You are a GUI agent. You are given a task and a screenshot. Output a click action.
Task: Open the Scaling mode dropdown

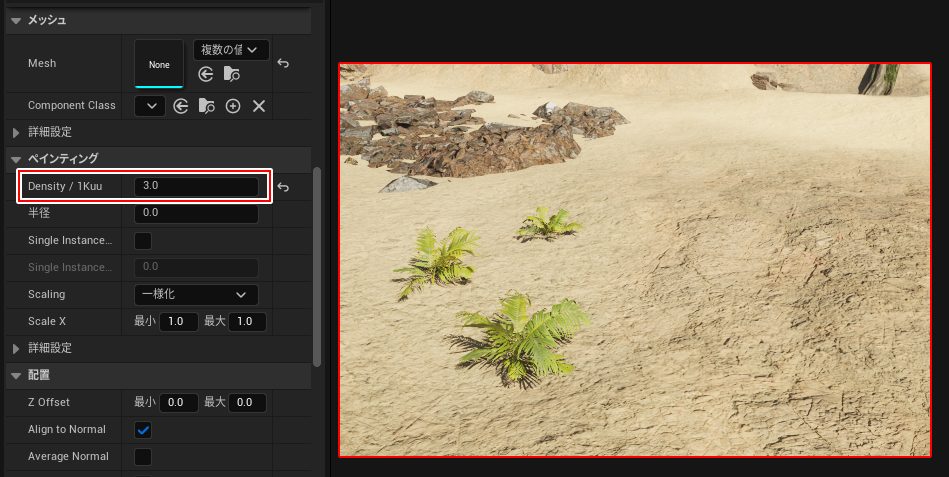point(196,295)
